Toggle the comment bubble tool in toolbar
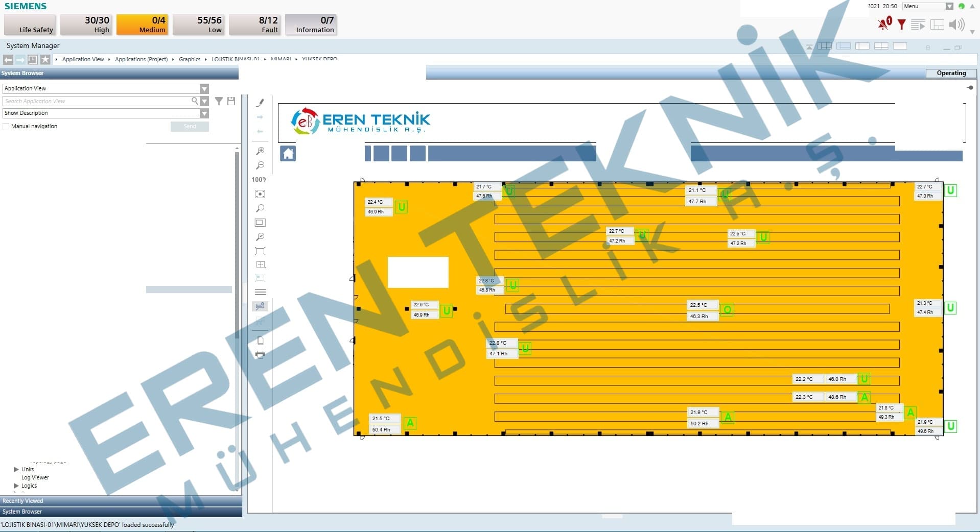The image size is (980, 532). click(x=260, y=306)
